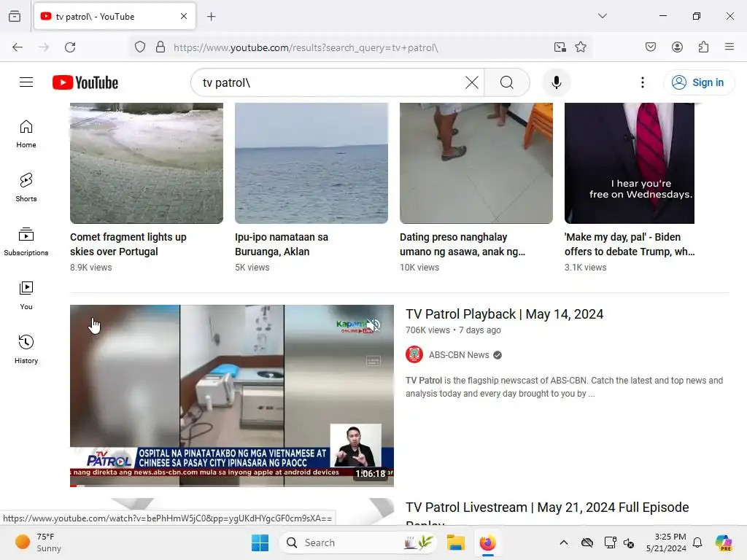
Task: Toggle captions on the video preview
Action: pyautogui.click(x=373, y=361)
